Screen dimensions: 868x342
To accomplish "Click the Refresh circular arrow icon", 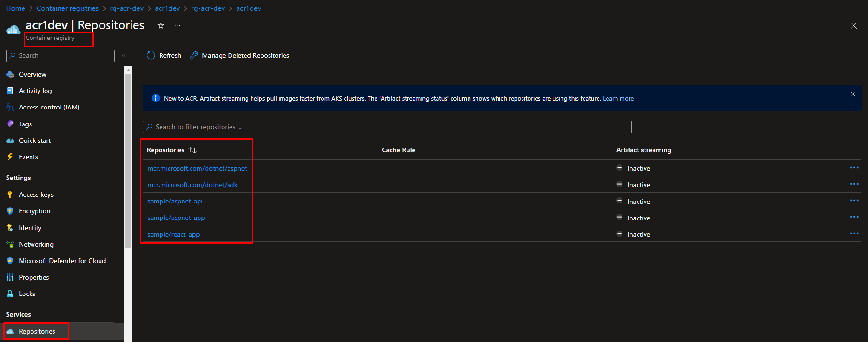I will point(151,55).
